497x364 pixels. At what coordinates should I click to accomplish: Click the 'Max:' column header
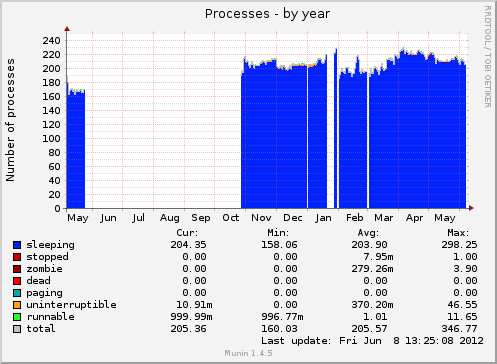click(x=458, y=233)
